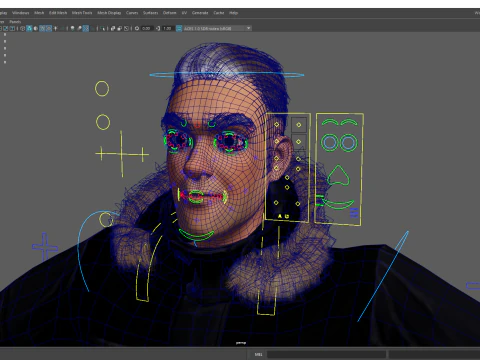
Task: Toggle X-Ray display icon
Action: click(113, 28)
